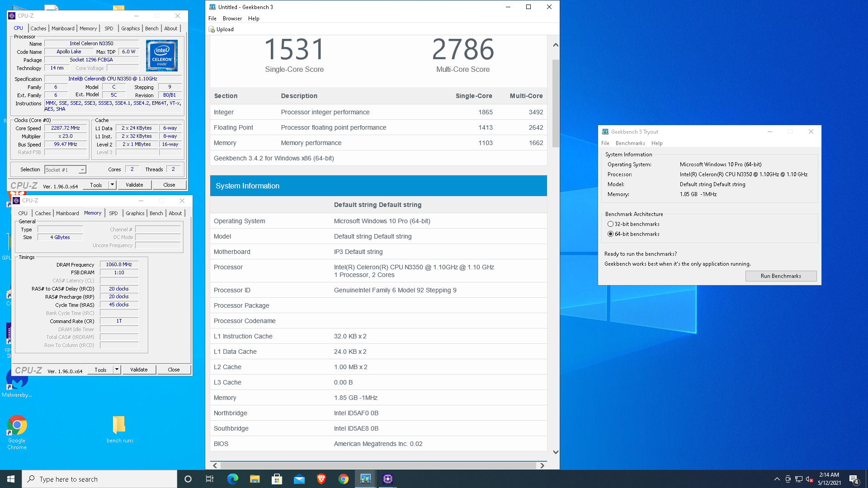Click the CPU-Z title bar icon in upper window

pyautogui.click(x=12, y=16)
